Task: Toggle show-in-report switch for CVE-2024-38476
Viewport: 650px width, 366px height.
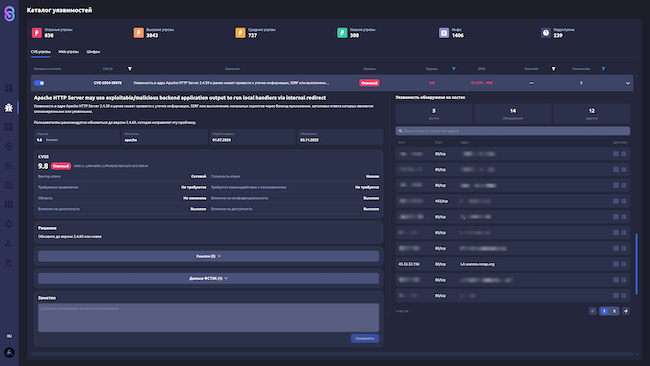Action: click(39, 83)
